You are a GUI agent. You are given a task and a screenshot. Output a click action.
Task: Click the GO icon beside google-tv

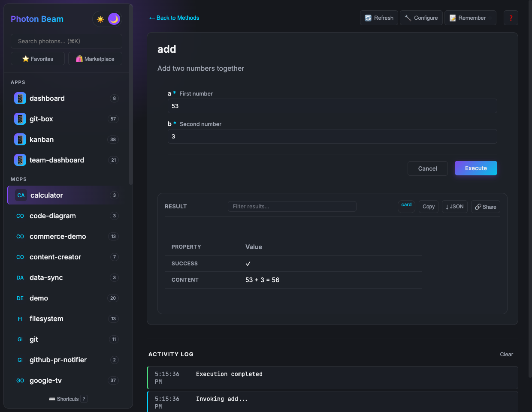[x=20, y=380]
